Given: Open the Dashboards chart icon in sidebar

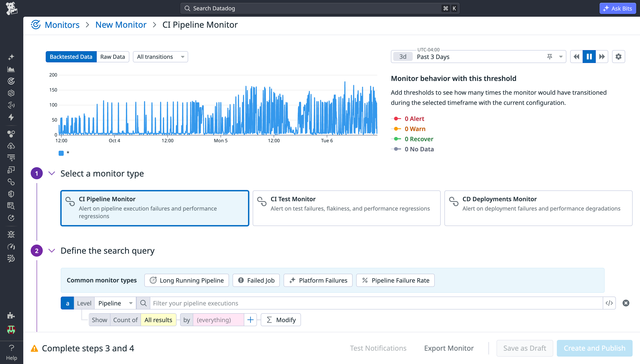Looking at the screenshot, I should click(x=11, y=69).
